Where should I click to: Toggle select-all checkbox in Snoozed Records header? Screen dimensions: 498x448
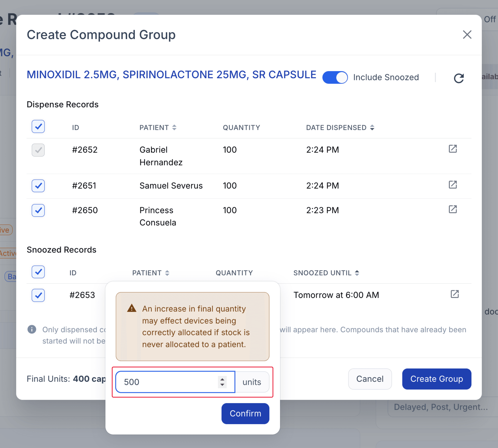coord(38,272)
